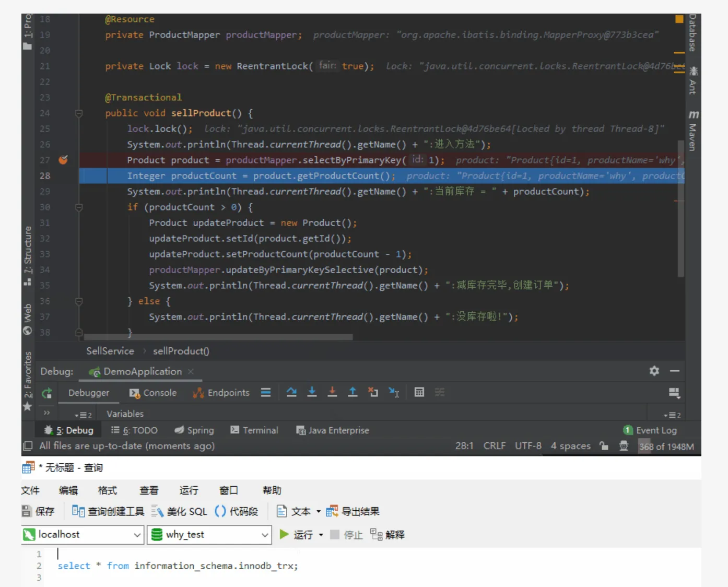Open the 5: Debug tool window
Image resolution: width=728 pixels, height=587 pixels.
pyautogui.click(x=68, y=430)
